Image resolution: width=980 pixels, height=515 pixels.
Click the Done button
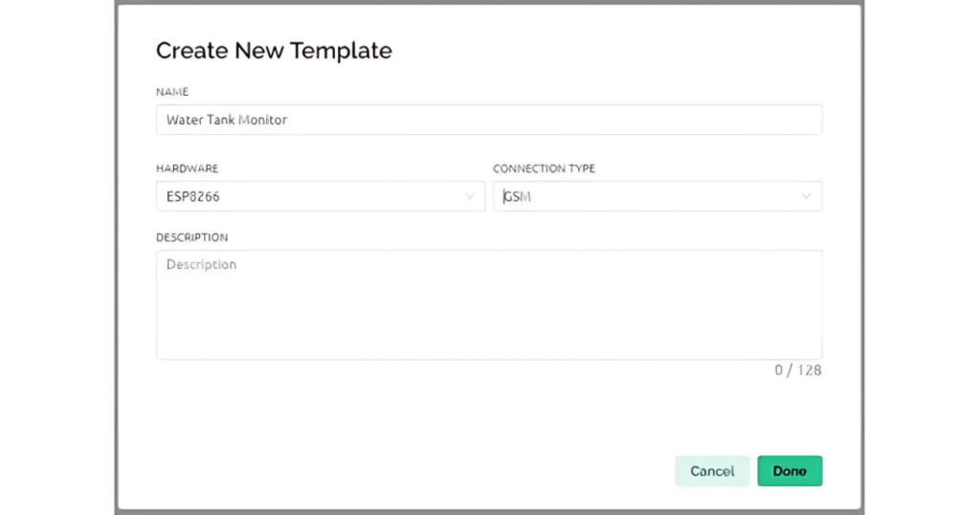tap(790, 471)
